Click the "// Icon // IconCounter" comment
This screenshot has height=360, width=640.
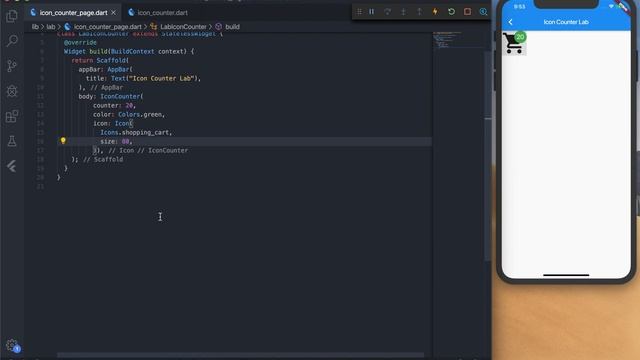point(148,150)
